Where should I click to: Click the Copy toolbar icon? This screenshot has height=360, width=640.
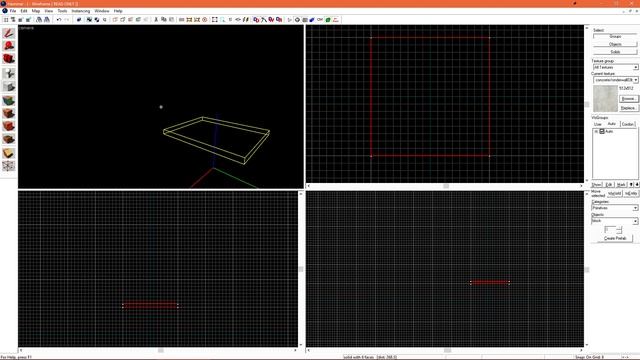[x=164, y=20]
